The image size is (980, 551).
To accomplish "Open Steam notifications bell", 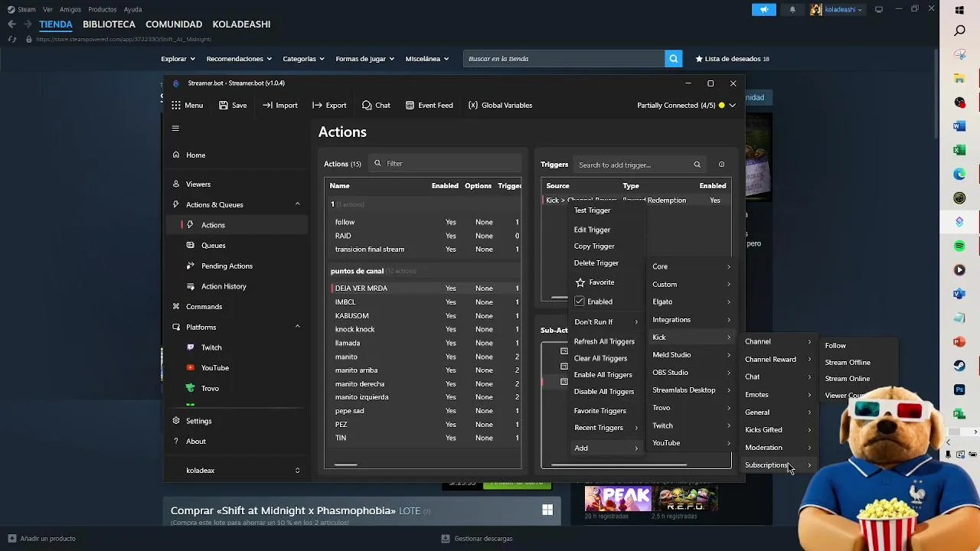I will point(792,10).
